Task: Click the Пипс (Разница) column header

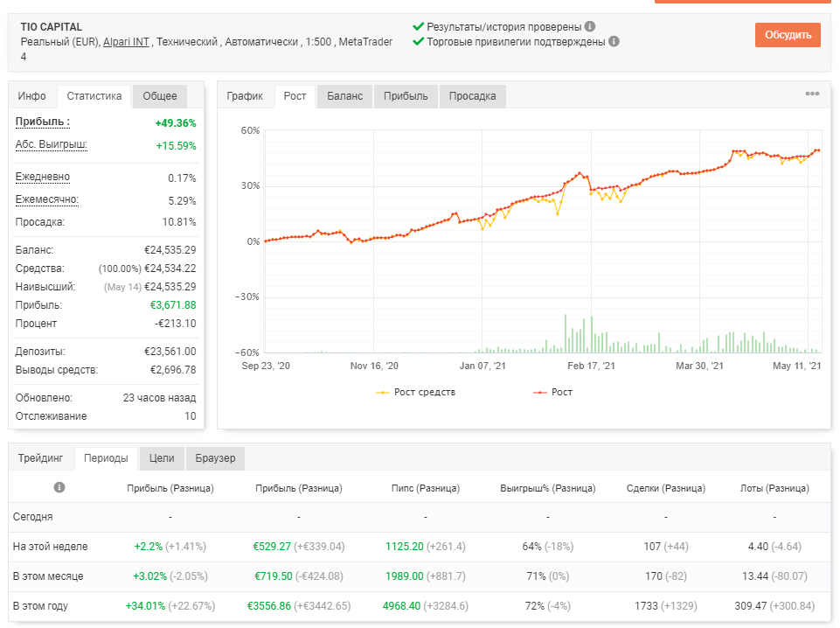Action: coord(426,488)
